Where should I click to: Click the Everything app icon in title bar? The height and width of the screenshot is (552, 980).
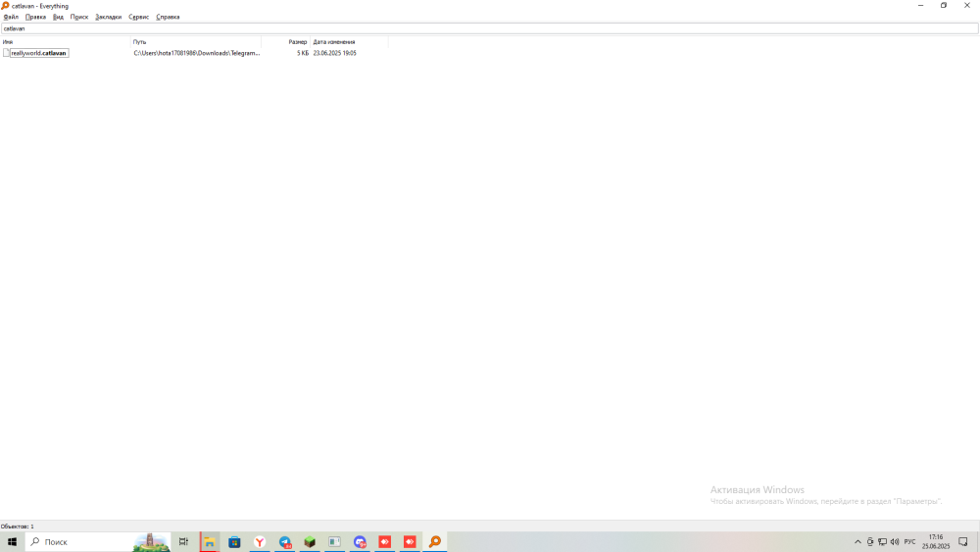(5, 6)
